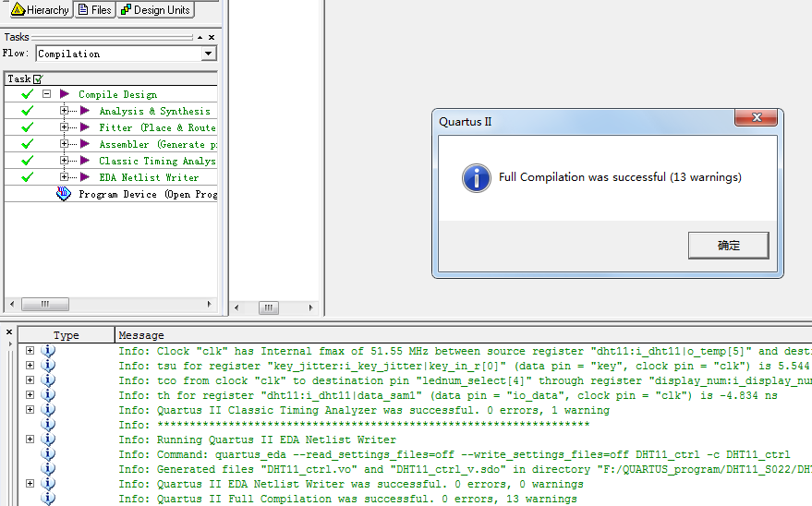
Task: Click the middle pane horizontal scrollbar thumb
Action: pos(268,307)
